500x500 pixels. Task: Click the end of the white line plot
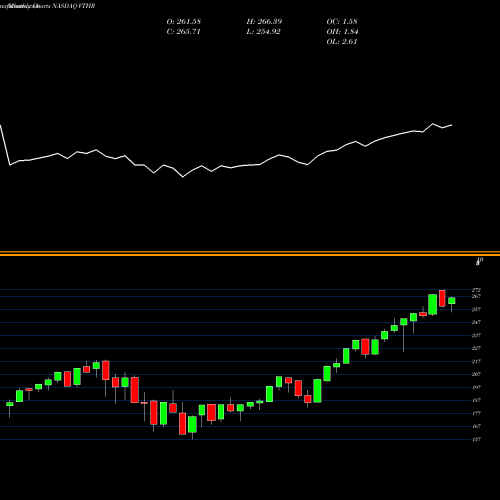(452, 125)
